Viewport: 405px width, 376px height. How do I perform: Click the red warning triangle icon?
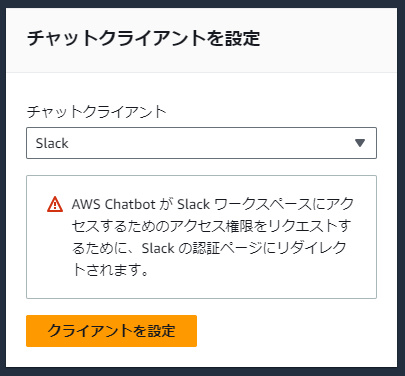point(55,204)
